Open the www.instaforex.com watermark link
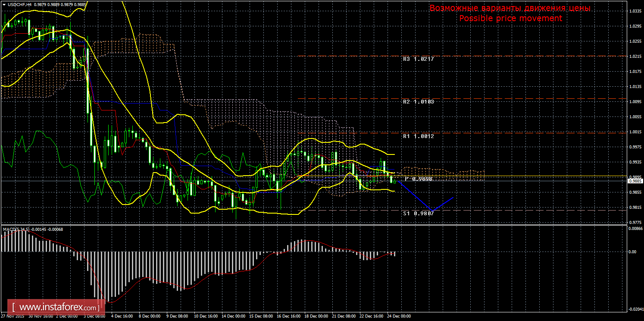 59,308
